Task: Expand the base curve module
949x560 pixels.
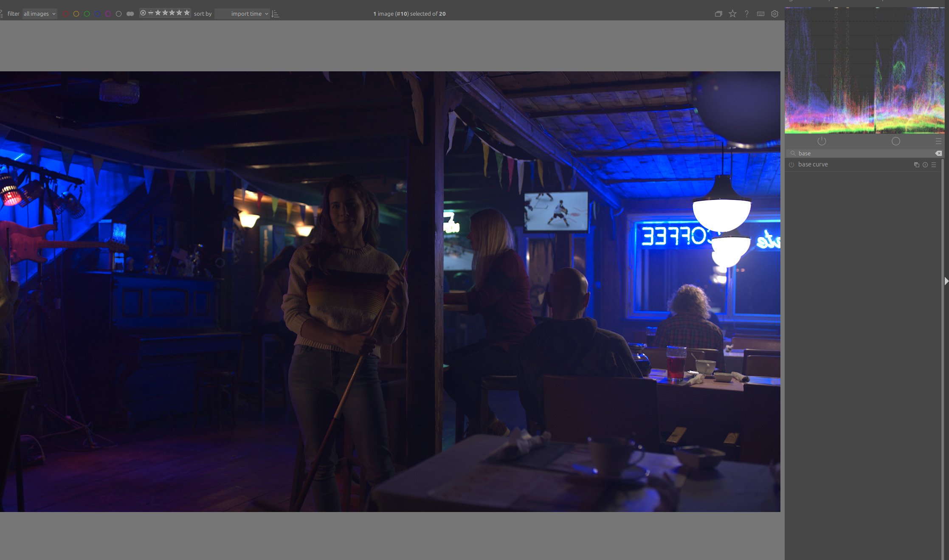Action: click(813, 165)
